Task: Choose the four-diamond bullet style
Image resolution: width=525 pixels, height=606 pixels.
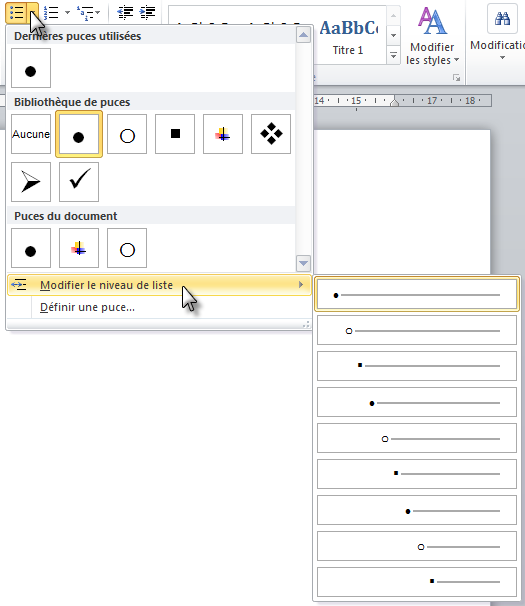Action: pos(271,134)
